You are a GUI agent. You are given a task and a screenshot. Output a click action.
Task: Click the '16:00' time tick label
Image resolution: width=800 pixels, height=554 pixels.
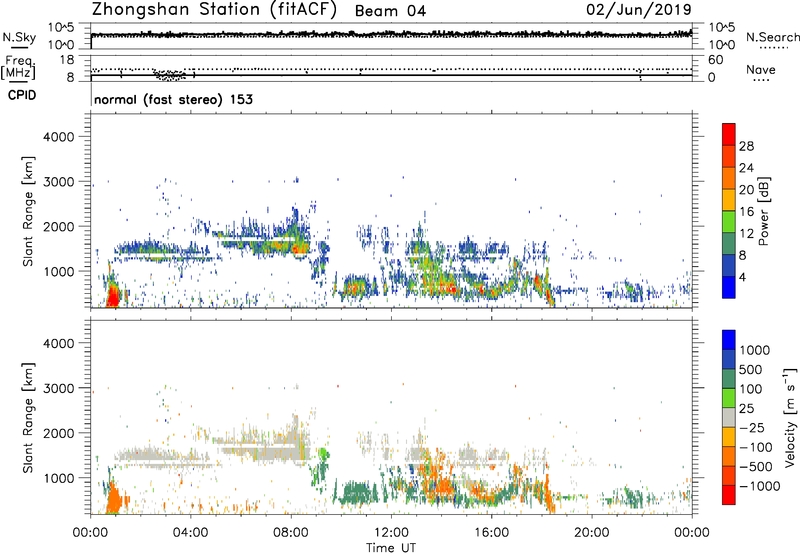click(491, 533)
